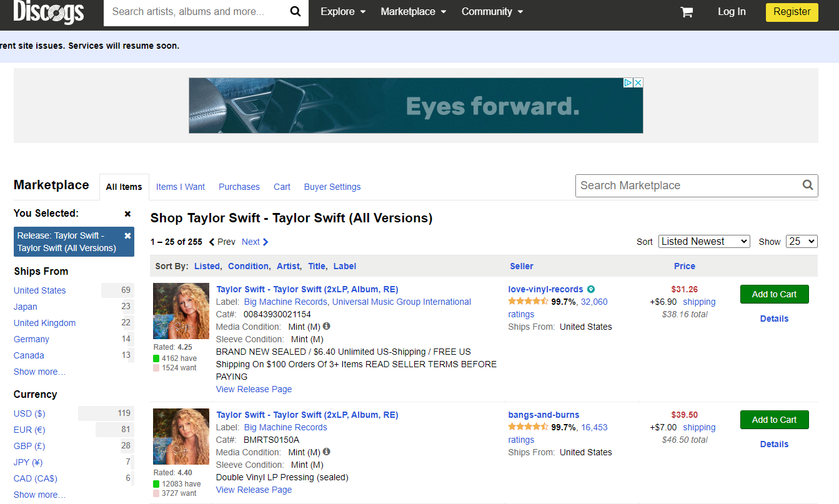The image size is (839, 504).
Task: Sort by Listed
Action: (207, 266)
